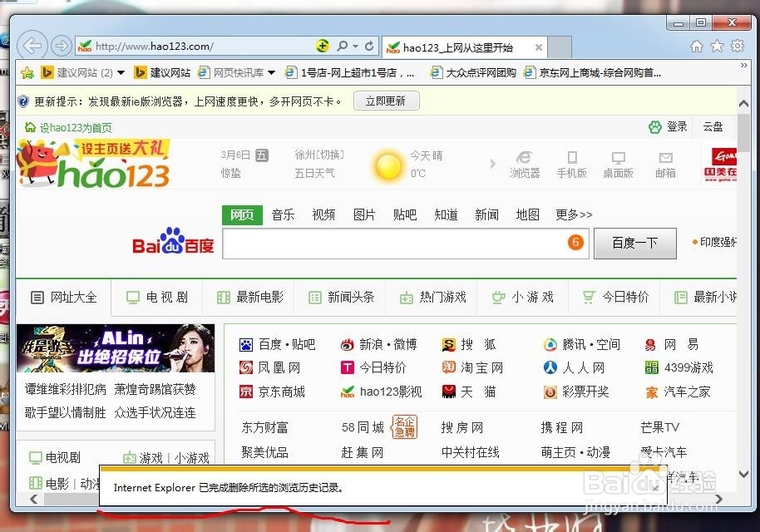Open a new blank tab
760x532 pixels.
[560, 47]
